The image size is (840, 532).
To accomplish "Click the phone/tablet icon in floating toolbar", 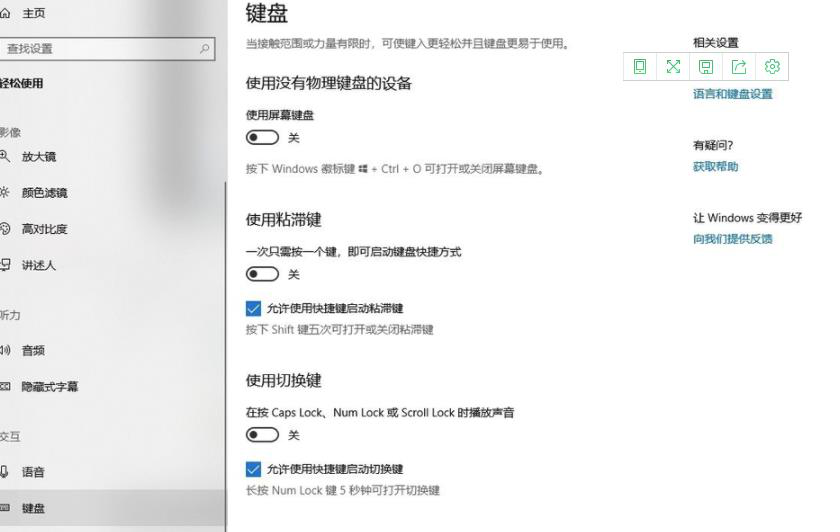I will (x=640, y=66).
